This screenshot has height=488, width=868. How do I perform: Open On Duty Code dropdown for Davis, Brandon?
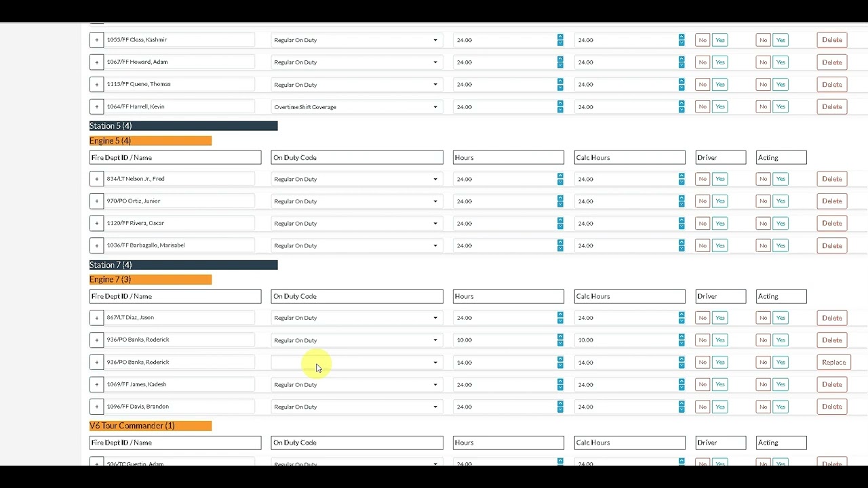coord(357,407)
